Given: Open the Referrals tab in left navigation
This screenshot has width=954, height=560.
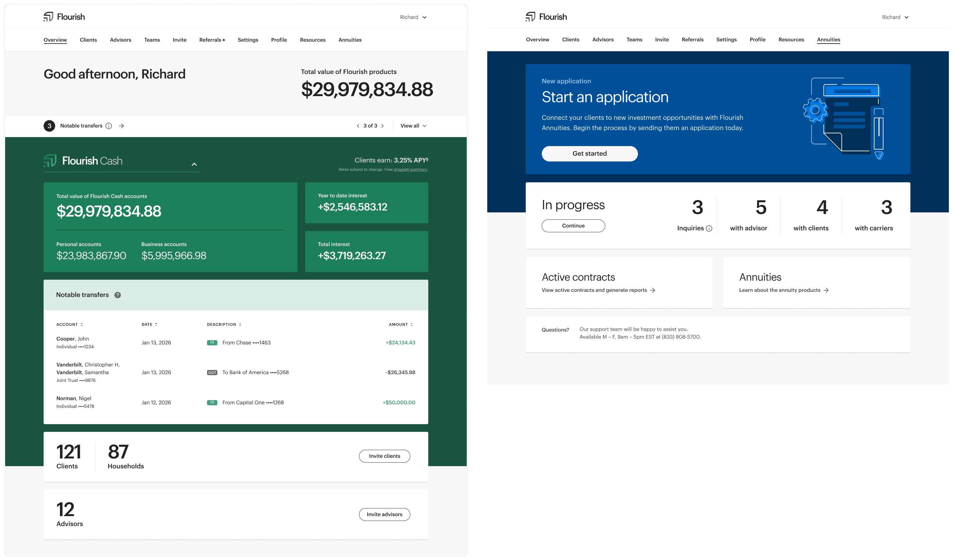Looking at the screenshot, I should (x=211, y=40).
